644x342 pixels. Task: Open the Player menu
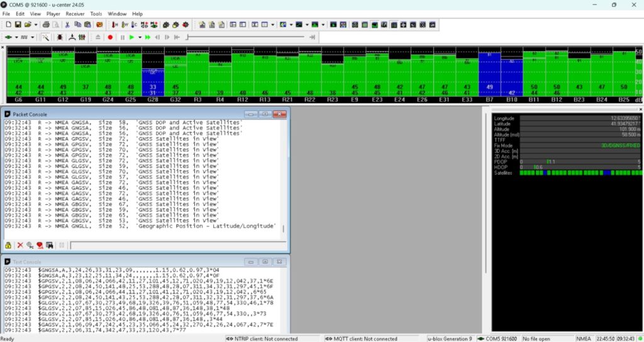pyautogui.click(x=53, y=14)
